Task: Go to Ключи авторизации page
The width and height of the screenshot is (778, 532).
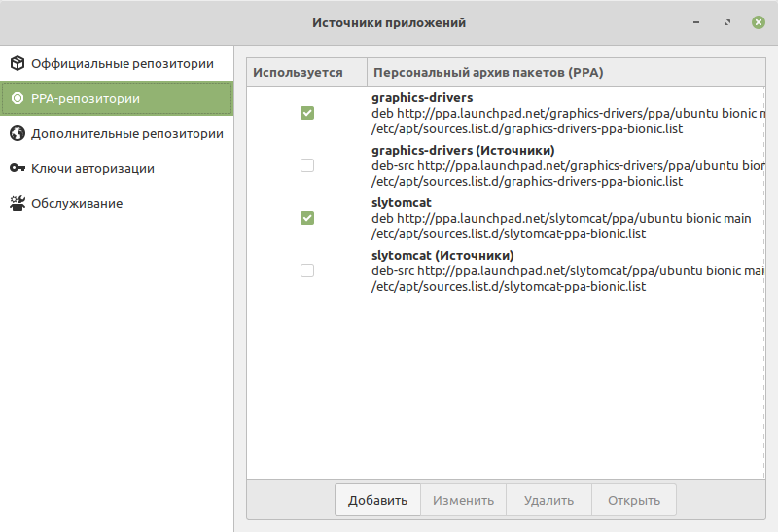Action: 117,168
